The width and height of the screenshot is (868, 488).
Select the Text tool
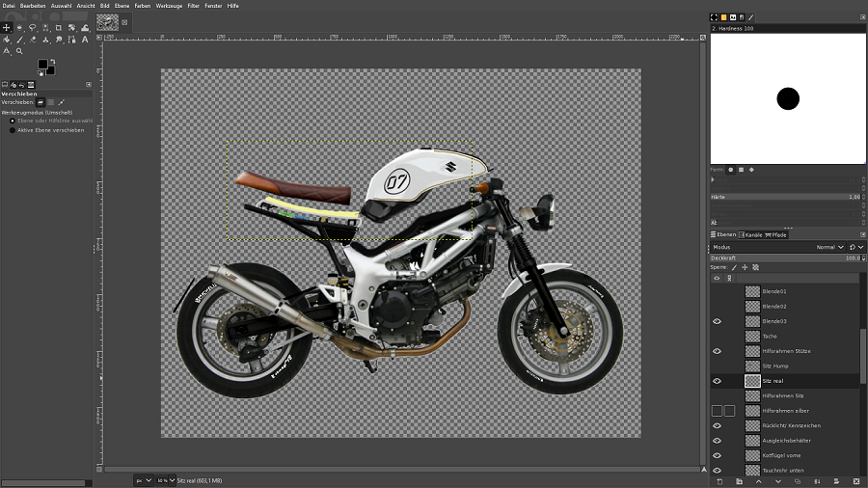pyautogui.click(x=85, y=40)
